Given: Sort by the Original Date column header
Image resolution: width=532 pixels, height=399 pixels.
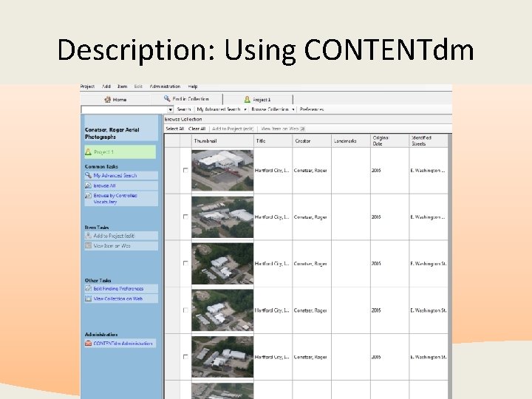Looking at the screenshot, I should pos(390,141).
